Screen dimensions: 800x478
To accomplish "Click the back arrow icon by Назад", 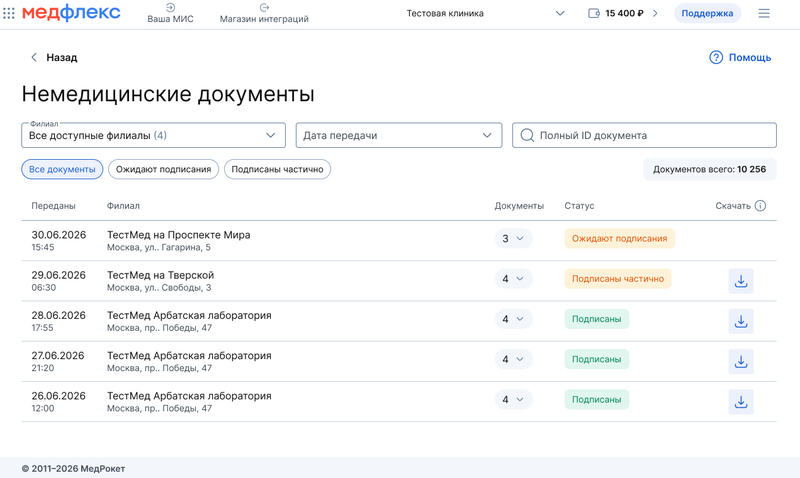I will pyautogui.click(x=34, y=57).
